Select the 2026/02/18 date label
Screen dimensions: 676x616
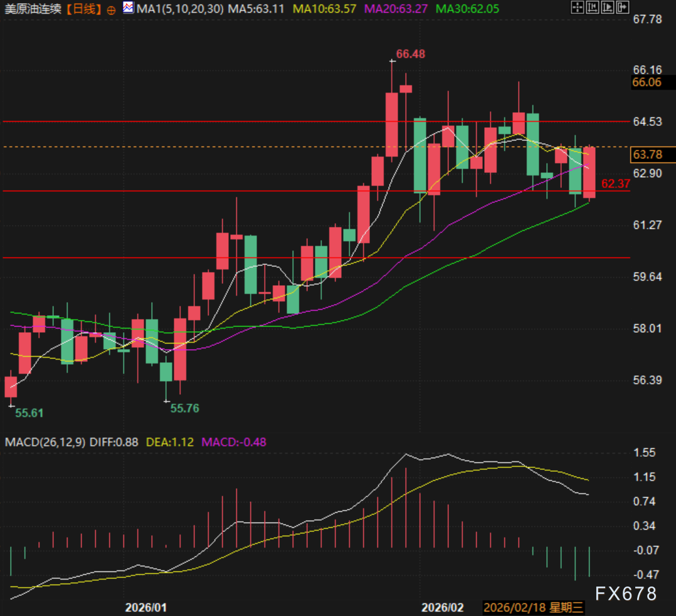pos(533,607)
